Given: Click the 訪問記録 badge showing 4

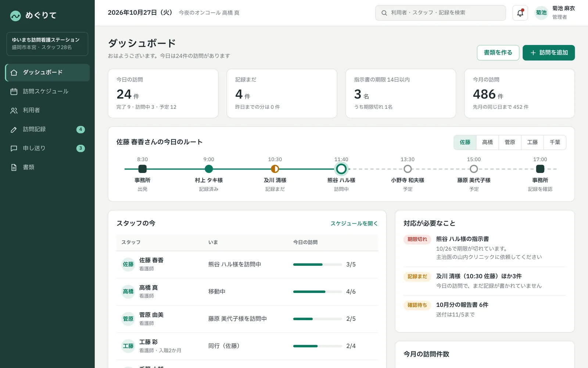Looking at the screenshot, I should pos(80,130).
